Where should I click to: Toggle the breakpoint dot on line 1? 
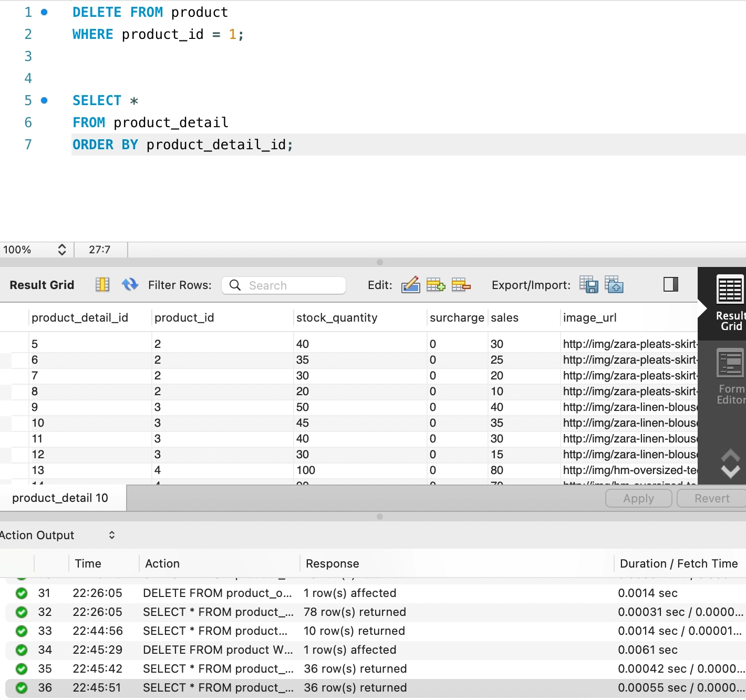(44, 12)
